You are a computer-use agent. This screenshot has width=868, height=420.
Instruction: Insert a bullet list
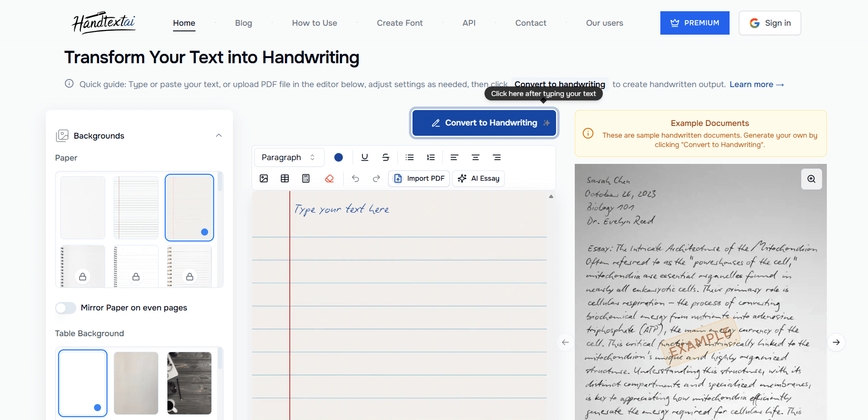coord(410,157)
